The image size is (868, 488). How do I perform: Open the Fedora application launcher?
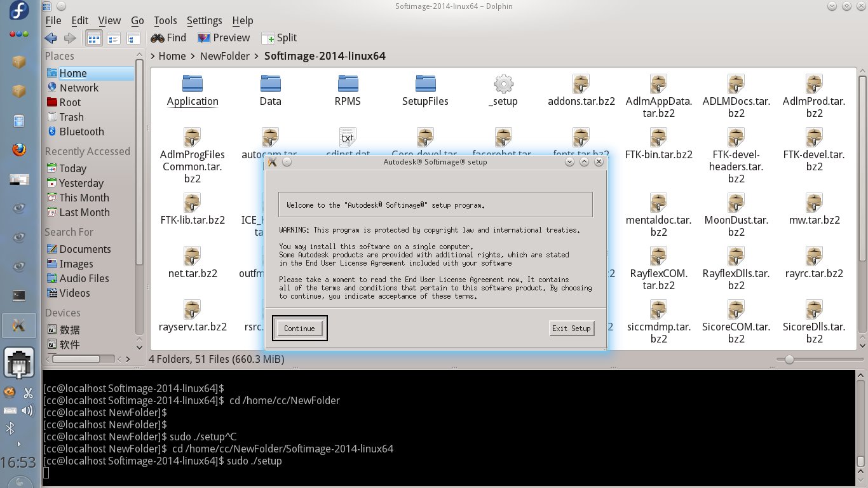pyautogui.click(x=19, y=11)
